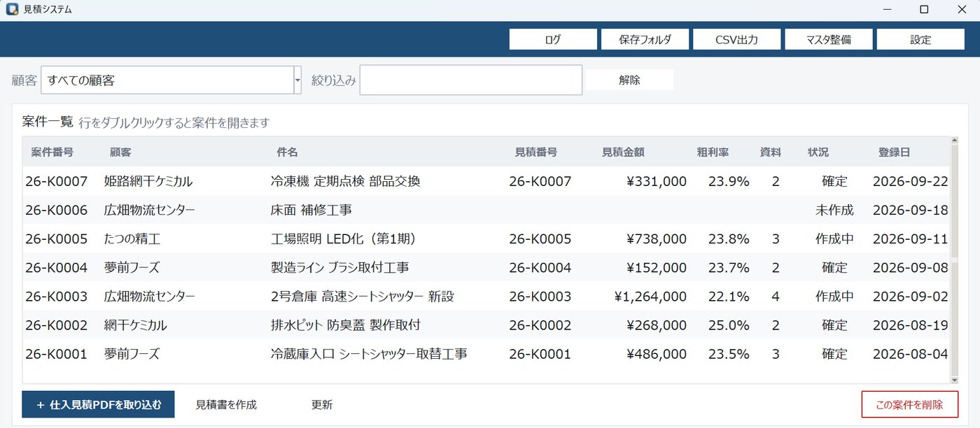The height and width of the screenshot is (428, 980).
Task: Sort by 登録日 column header
Action: 895,152
